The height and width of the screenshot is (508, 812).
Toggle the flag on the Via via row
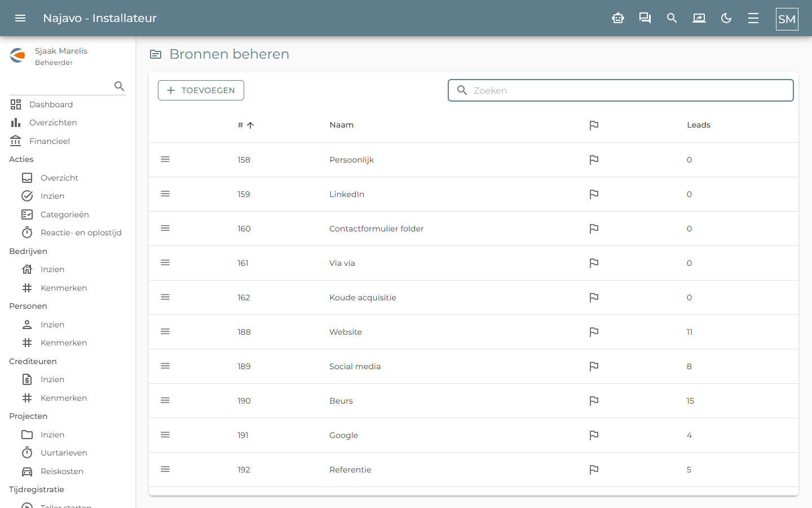click(x=594, y=263)
